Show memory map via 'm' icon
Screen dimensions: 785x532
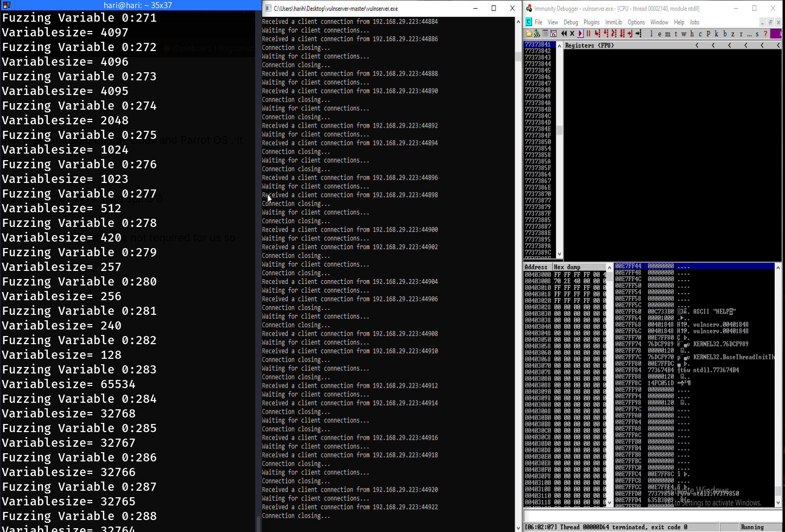[x=668, y=34]
